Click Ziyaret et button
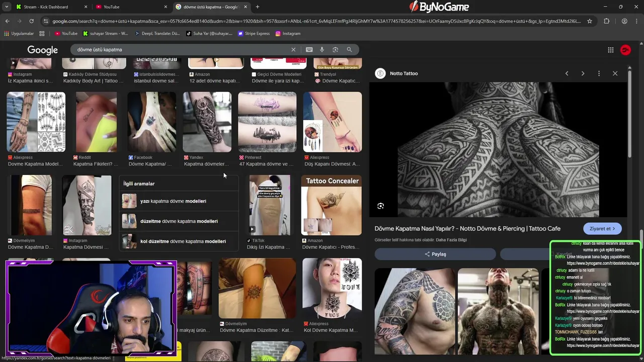The height and width of the screenshot is (362, 644). [602, 229]
